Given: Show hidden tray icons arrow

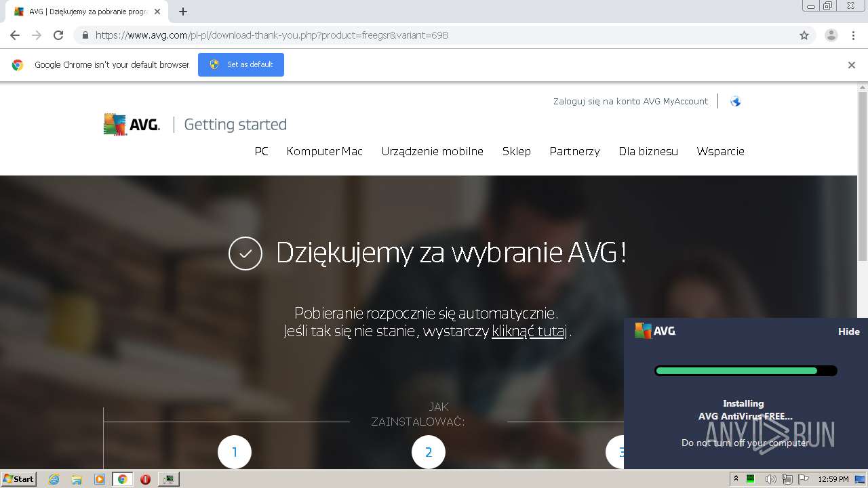Looking at the screenshot, I should point(736,479).
